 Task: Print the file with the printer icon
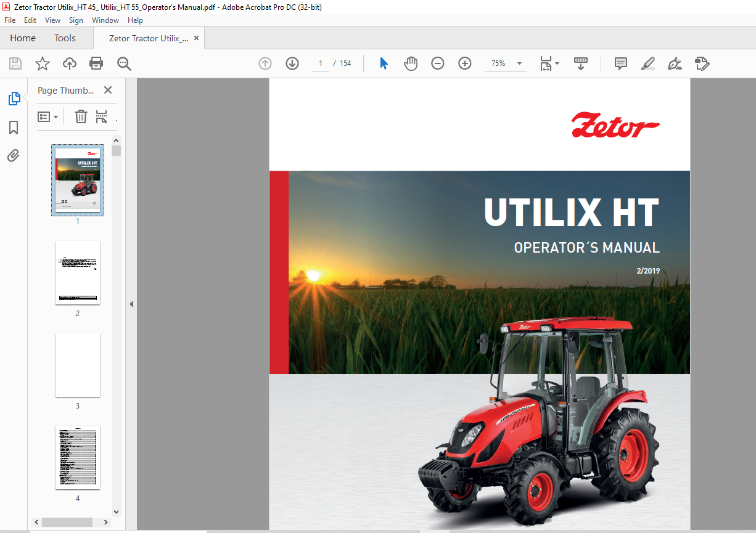coord(96,63)
